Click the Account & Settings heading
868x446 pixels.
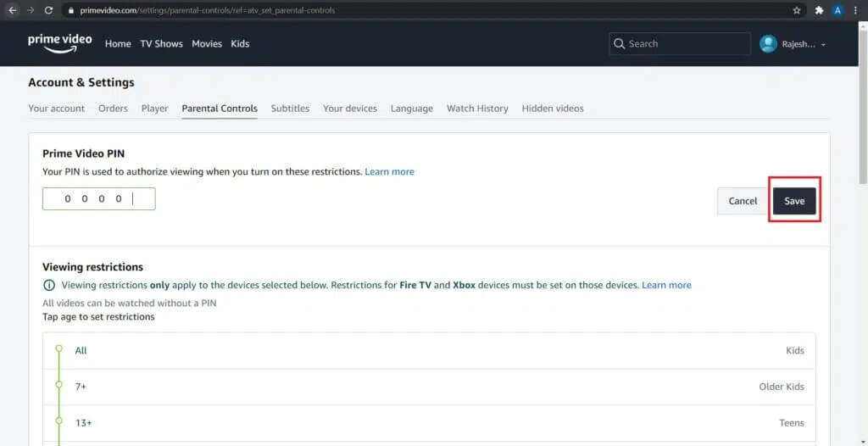tap(81, 82)
